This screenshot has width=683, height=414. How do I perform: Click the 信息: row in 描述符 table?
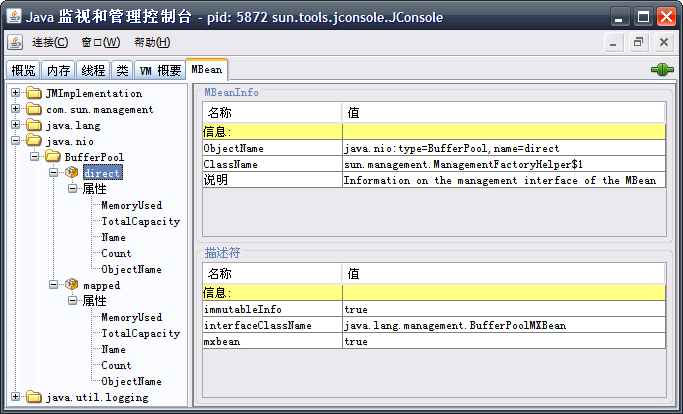click(434, 292)
